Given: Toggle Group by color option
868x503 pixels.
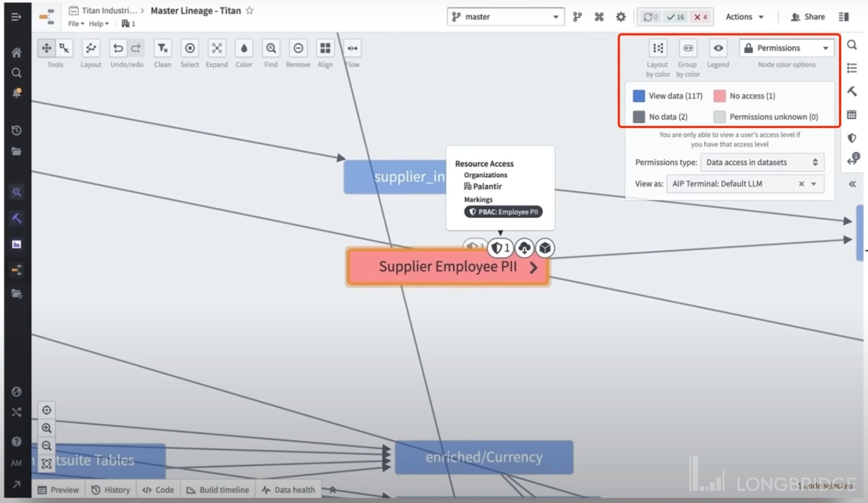Looking at the screenshot, I should [x=688, y=48].
